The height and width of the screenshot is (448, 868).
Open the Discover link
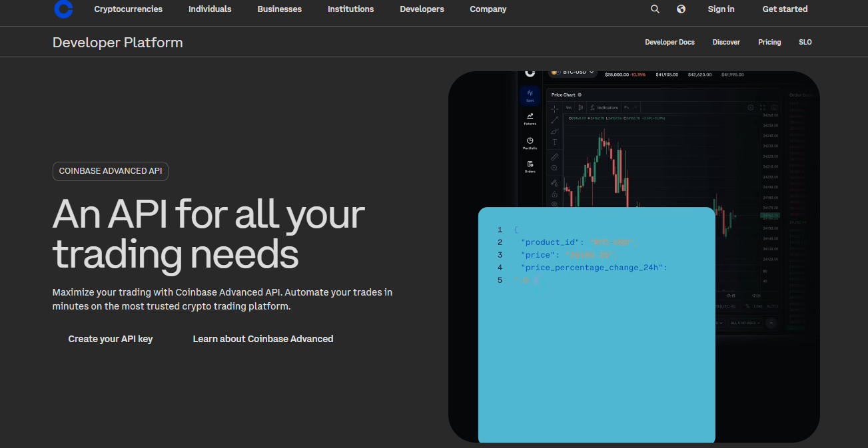(x=726, y=42)
